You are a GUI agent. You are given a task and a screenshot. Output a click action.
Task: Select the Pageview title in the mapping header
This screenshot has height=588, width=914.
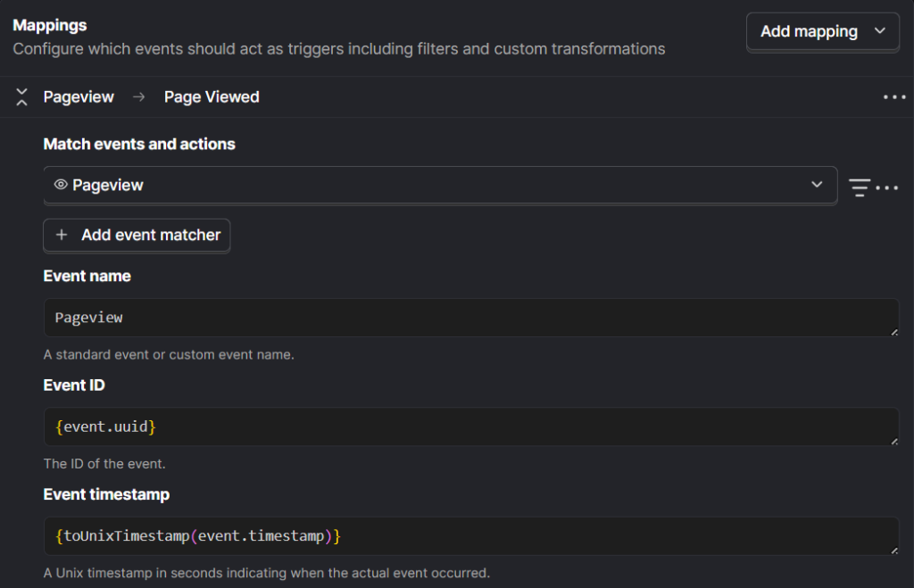coord(79,97)
